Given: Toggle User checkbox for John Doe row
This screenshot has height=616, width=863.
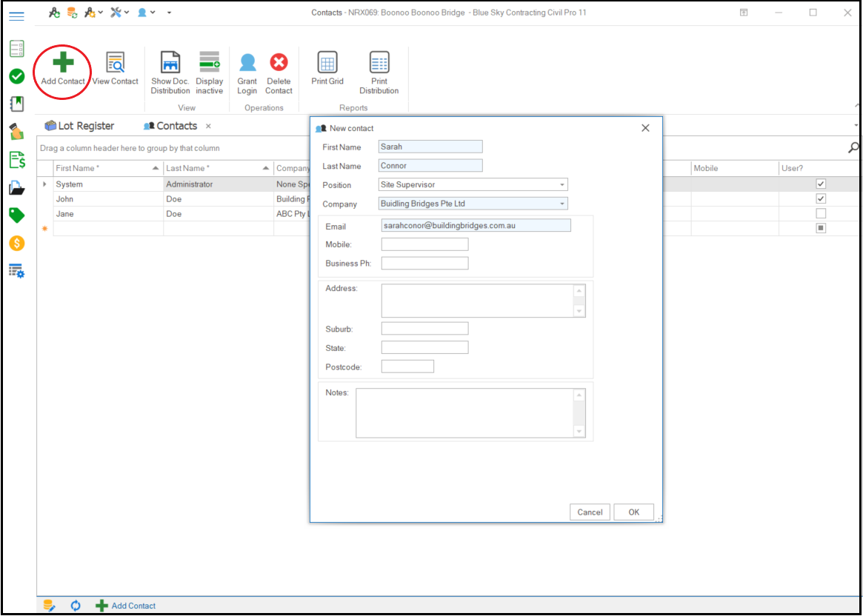Looking at the screenshot, I should tap(820, 199).
